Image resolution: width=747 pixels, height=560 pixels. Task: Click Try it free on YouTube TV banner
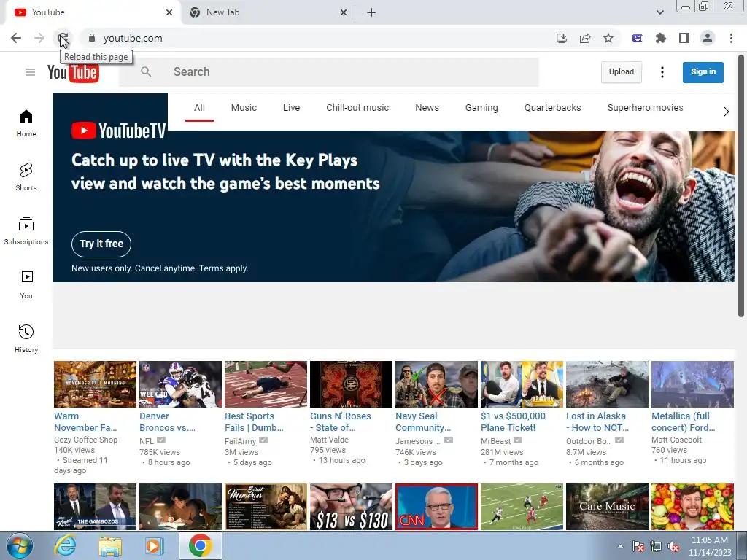click(101, 244)
